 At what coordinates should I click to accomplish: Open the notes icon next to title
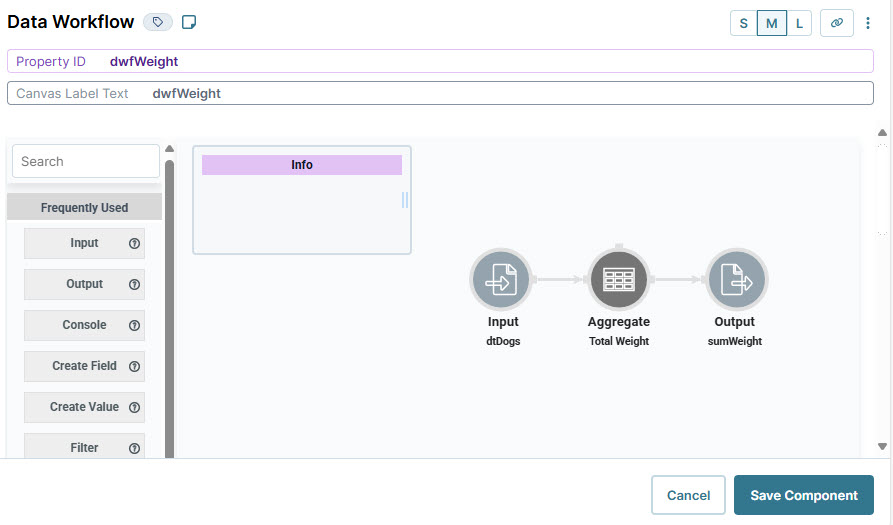coord(189,22)
